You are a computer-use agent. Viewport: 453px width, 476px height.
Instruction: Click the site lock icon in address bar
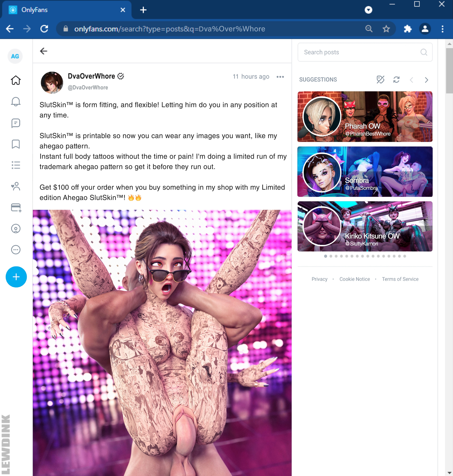click(x=66, y=29)
